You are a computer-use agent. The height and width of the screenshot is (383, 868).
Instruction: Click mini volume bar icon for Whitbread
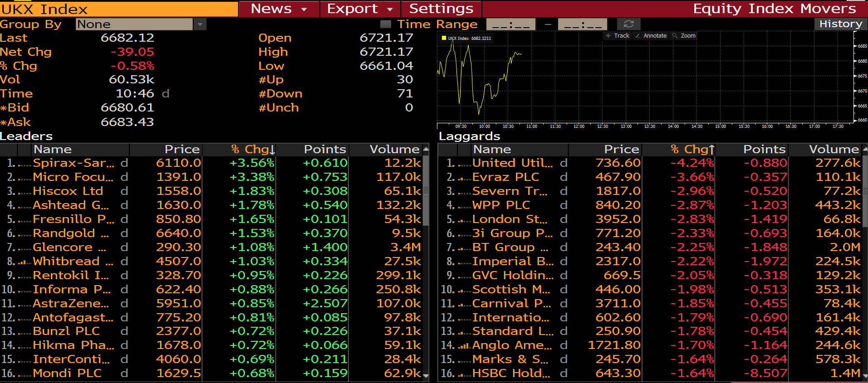pos(25,262)
